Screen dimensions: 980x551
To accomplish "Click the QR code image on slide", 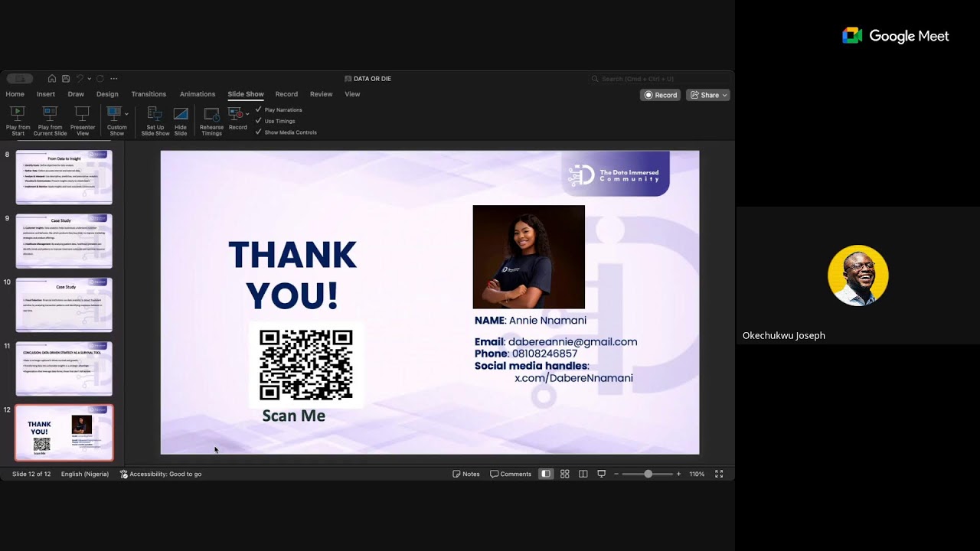I will point(306,365).
